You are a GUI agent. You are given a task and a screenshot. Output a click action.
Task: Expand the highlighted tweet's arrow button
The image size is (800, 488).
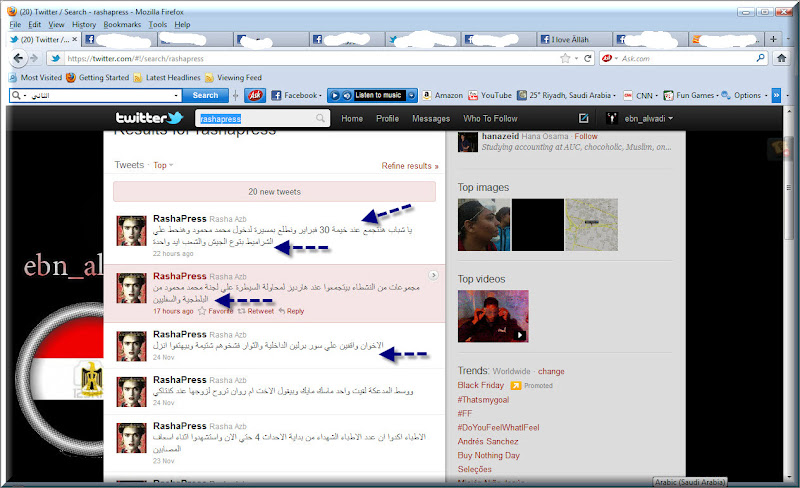tap(433, 275)
